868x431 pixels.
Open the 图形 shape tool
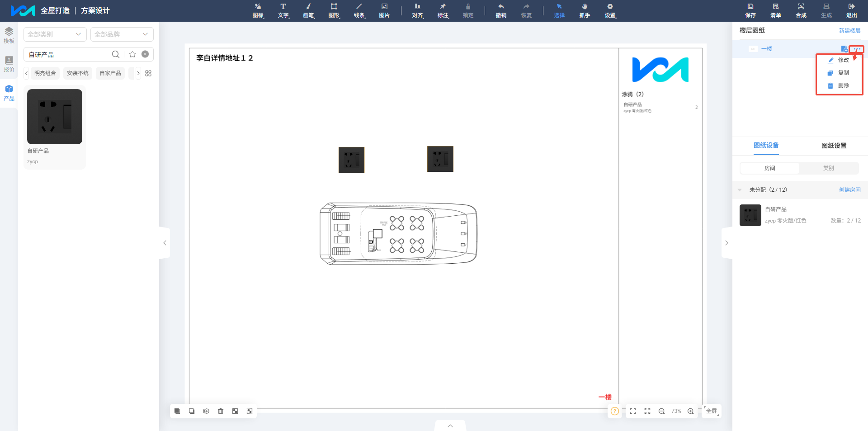tap(334, 10)
